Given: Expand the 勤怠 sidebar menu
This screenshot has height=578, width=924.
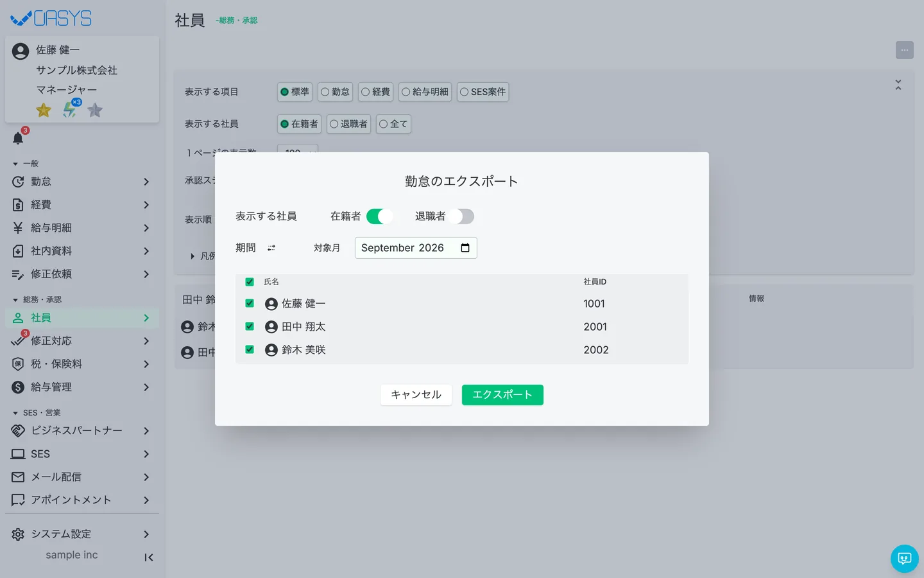Looking at the screenshot, I should [82, 182].
